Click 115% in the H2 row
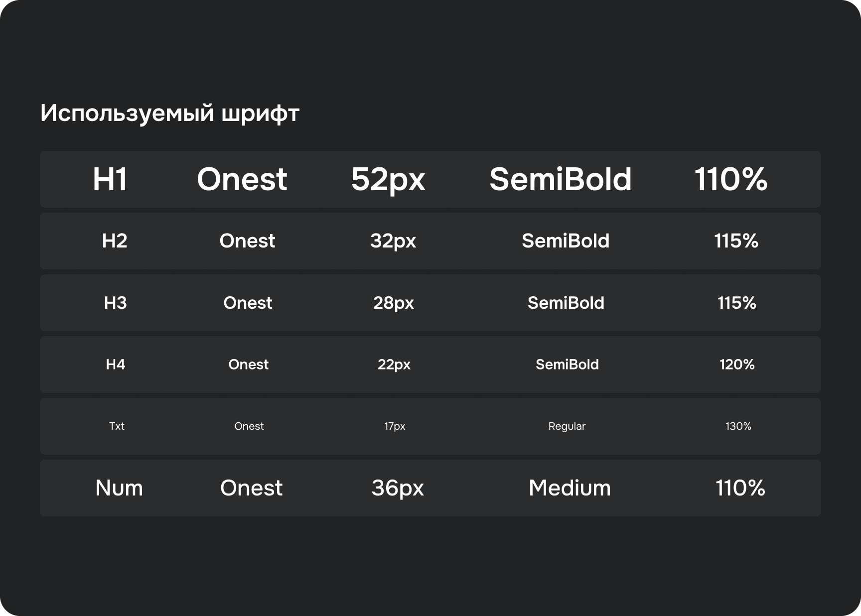 [x=736, y=241]
